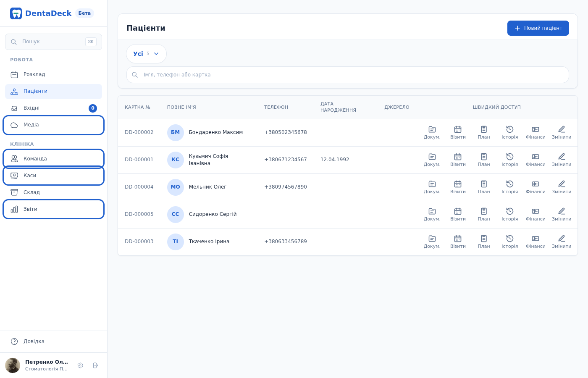Click the birth date 12.04.1992
Image resolution: width=588 pixels, height=378 pixels.
(x=335, y=160)
